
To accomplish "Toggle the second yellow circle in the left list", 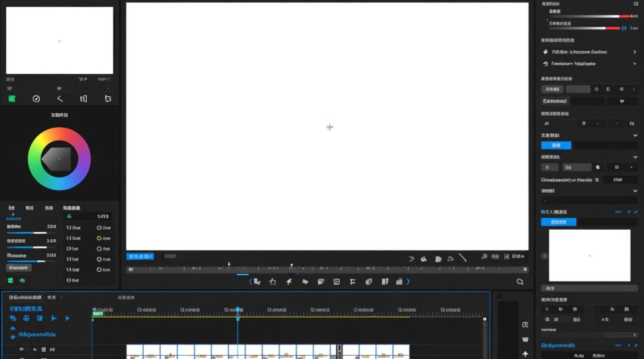I will click(x=99, y=238).
